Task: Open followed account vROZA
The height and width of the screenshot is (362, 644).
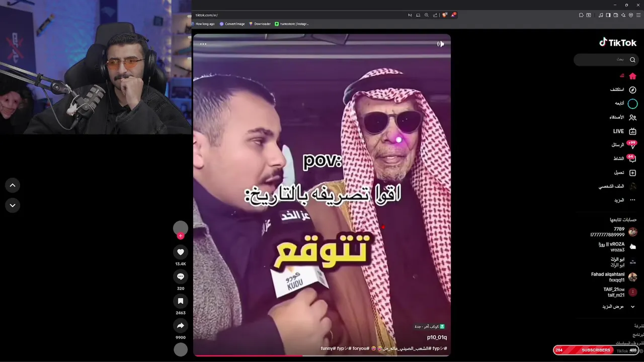Action: pos(618,247)
